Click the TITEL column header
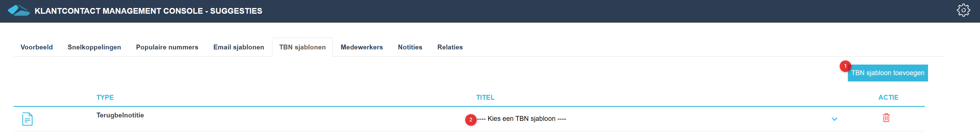The image size is (980, 132). [x=485, y=97]
